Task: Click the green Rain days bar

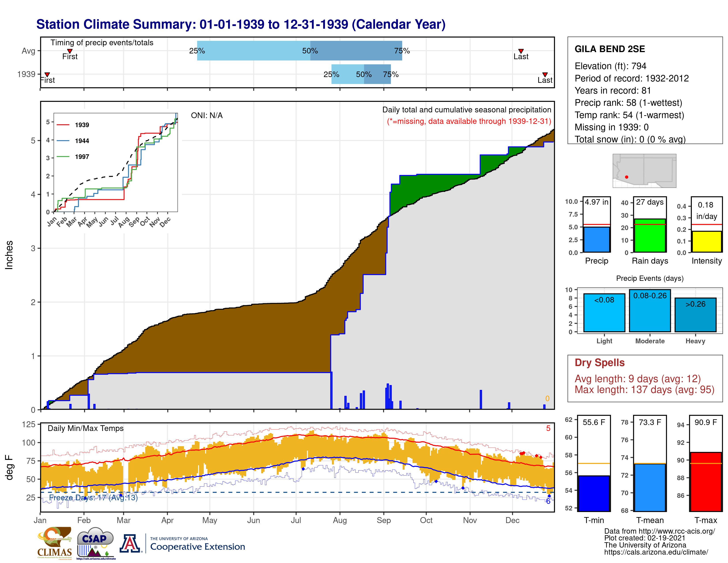Action: click(650, 236)
